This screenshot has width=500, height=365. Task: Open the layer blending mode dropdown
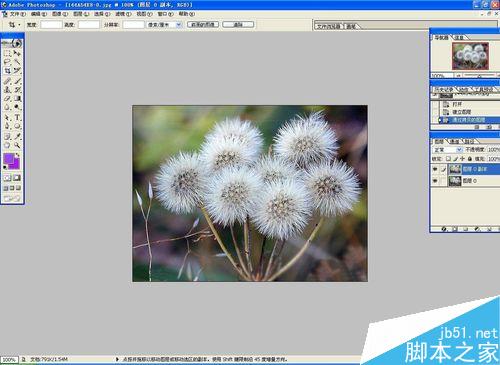point(447,150)
